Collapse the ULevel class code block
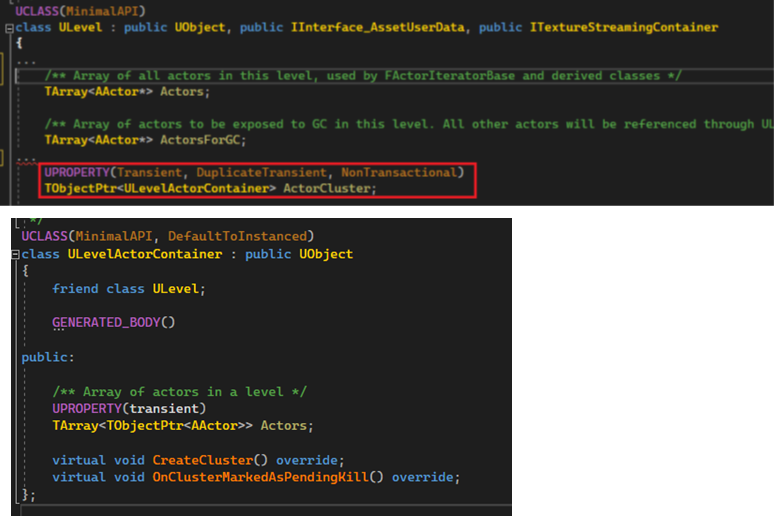This screenshot has width=778, height=520. coord(9,28)
